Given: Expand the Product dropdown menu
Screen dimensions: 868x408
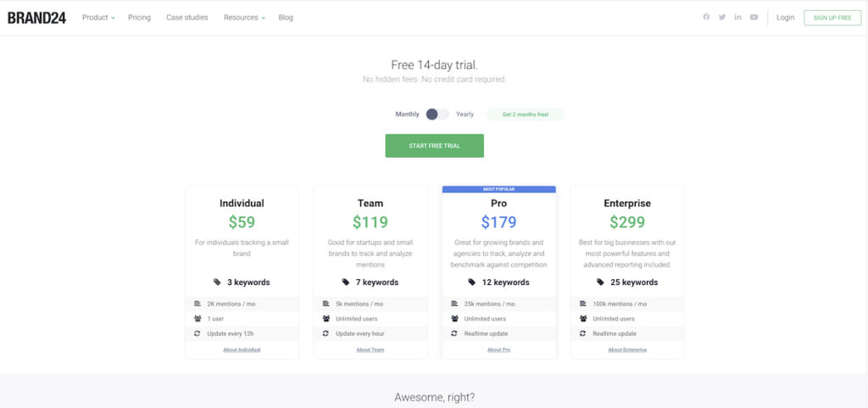Looking at the screenshot, I should (98, 18).
